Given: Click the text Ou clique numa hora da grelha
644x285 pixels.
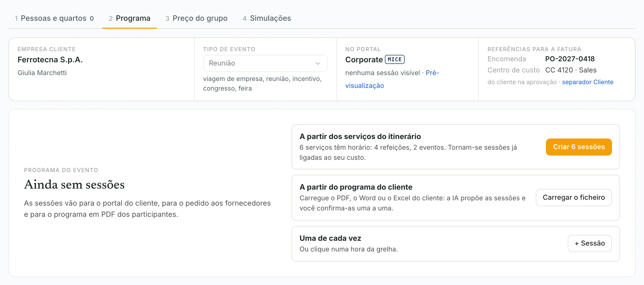Looking at the screenshot, I should 349,249.
